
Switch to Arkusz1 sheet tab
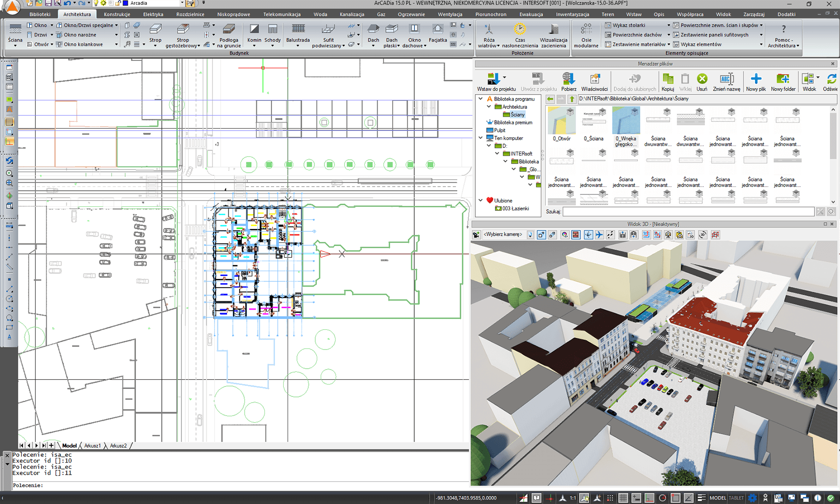point(93,445)
